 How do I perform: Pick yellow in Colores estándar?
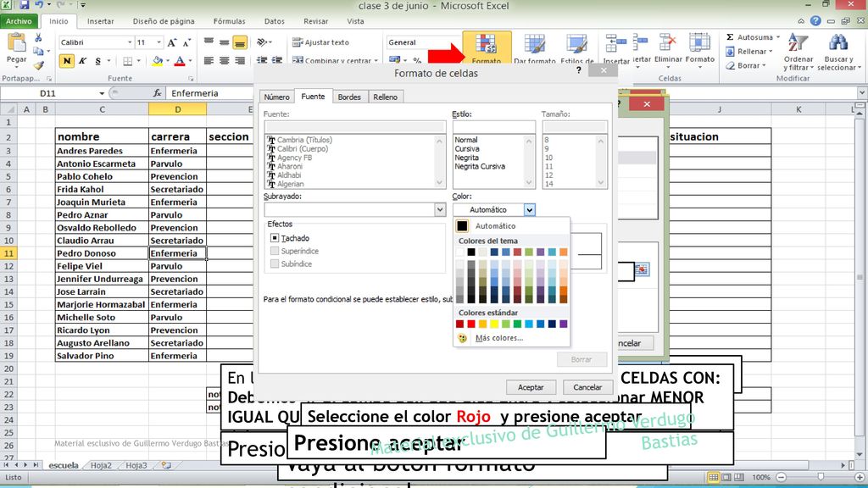tap(494, 324)
